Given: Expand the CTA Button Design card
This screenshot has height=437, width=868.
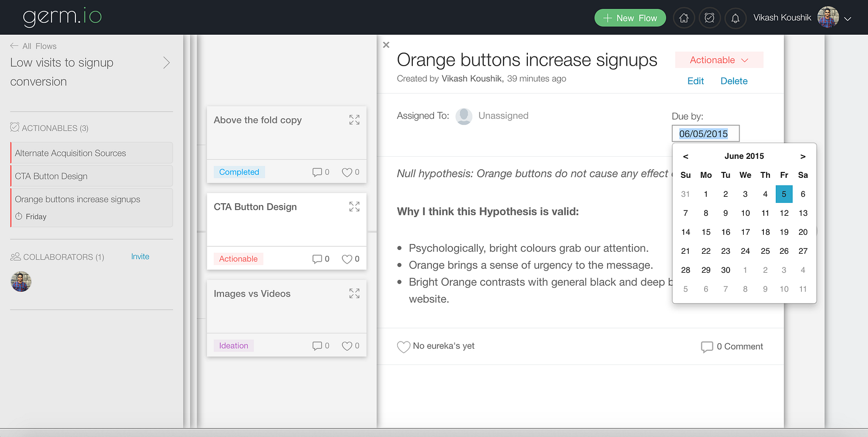Looking at the screenshot, I should [354, 207].
